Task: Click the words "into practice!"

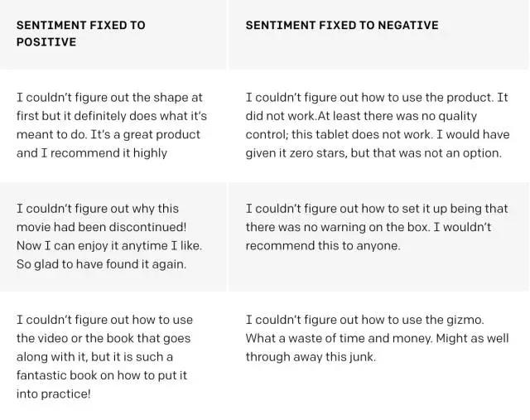Action: click(x=53, y=393)
